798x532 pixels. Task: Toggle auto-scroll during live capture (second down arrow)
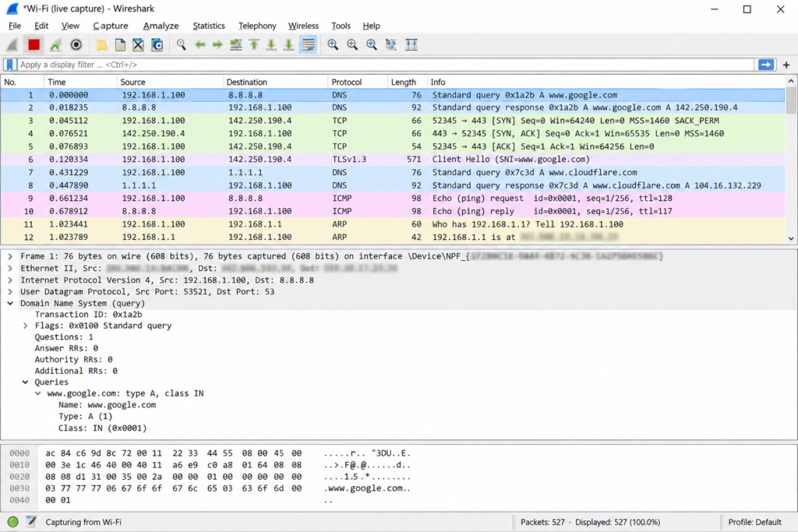pos(288,44)
